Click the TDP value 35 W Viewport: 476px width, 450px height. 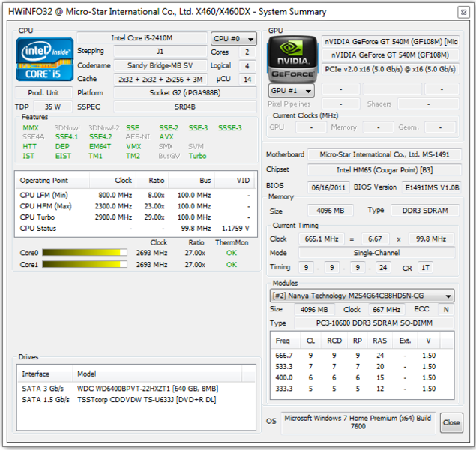tap(52, 107)
